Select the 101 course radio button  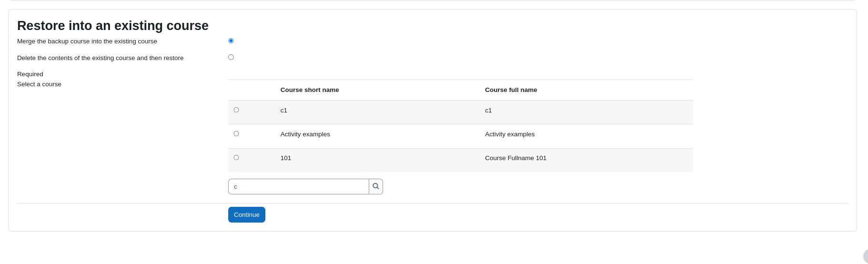(236, 157)
